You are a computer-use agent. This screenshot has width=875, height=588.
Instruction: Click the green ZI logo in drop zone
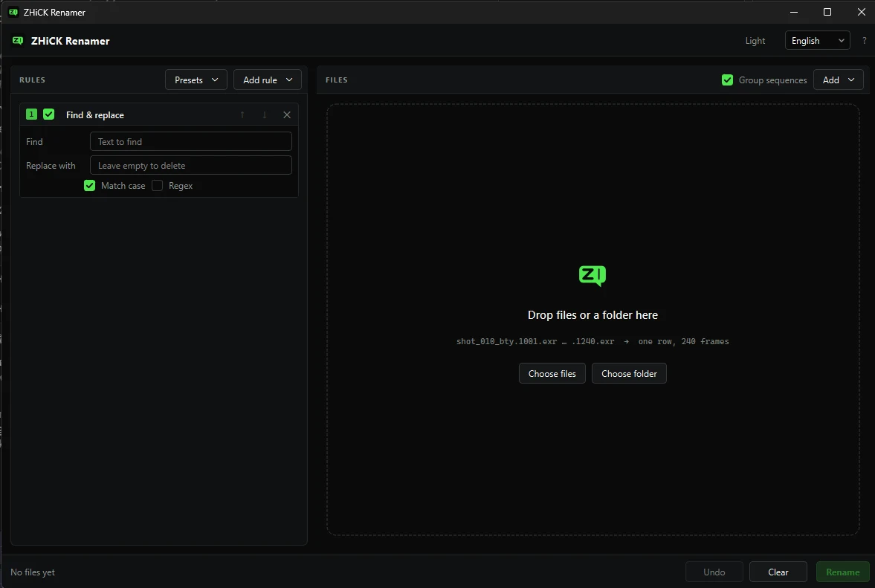pyautogui.click(x=593, y=276)
